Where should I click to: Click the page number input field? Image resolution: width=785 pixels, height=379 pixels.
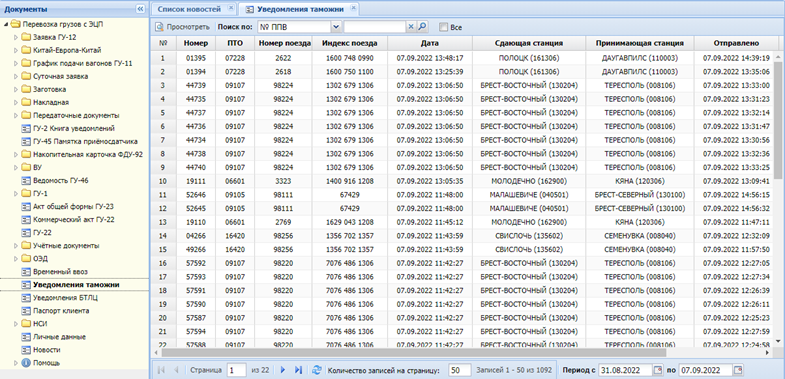click(236, 370)
